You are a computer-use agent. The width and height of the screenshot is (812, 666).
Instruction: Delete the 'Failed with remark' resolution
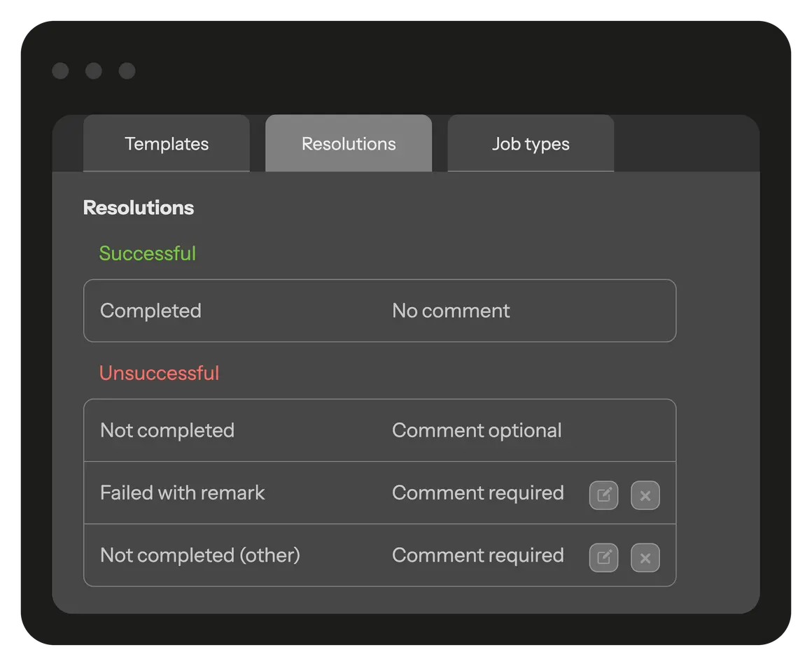coord(645,495)
